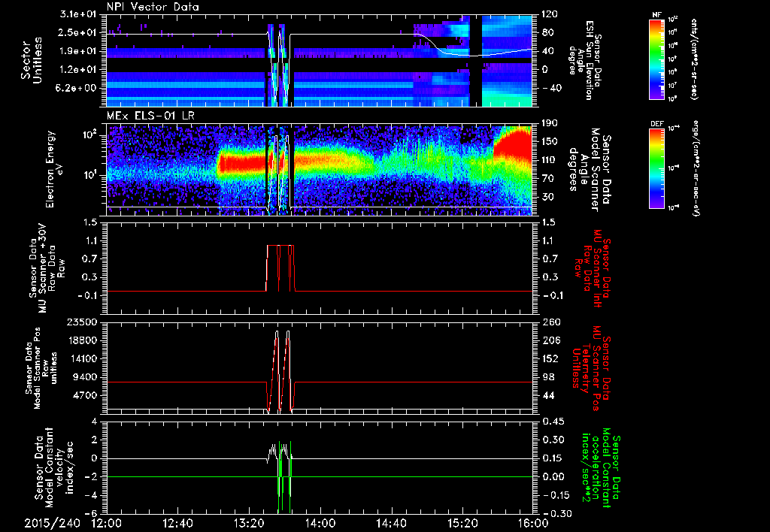
Task: Click the horizontal green acceleration line
Action: (x=188, y=476)
